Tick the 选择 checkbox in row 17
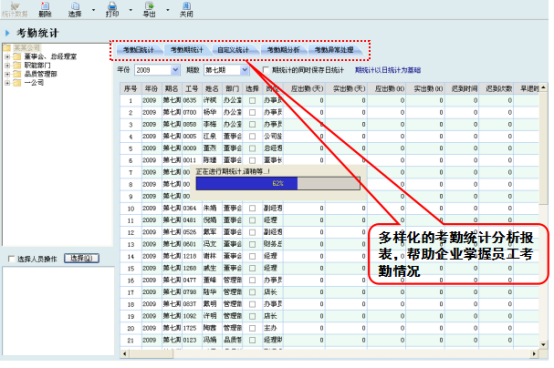This screenshot has height=368, width=554. tap(252, 292)
